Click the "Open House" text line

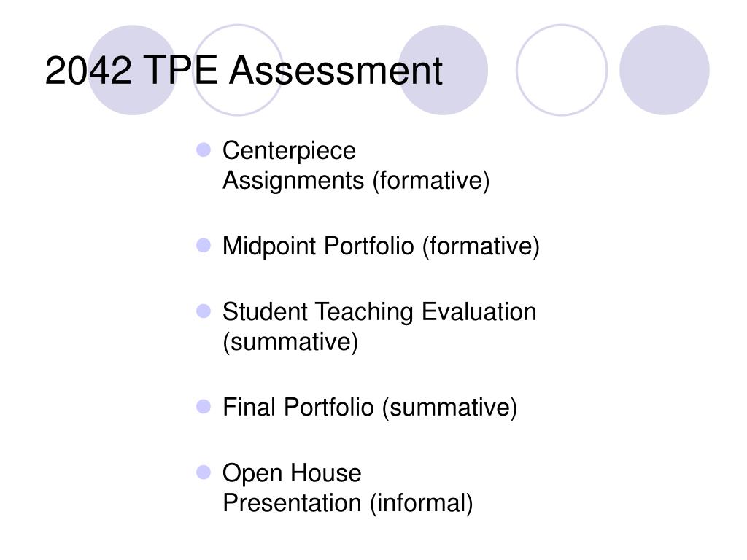292,474
